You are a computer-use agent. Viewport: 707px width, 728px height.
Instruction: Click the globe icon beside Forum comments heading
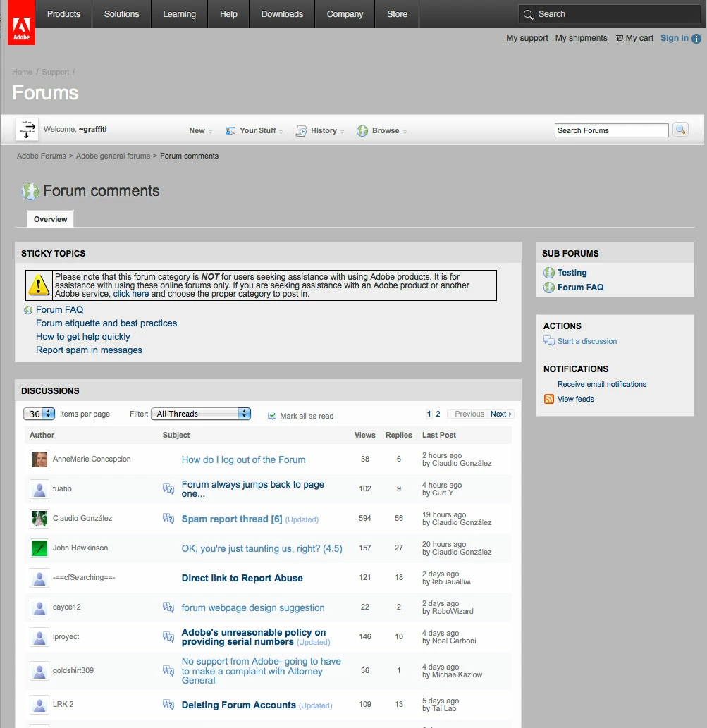30,191
